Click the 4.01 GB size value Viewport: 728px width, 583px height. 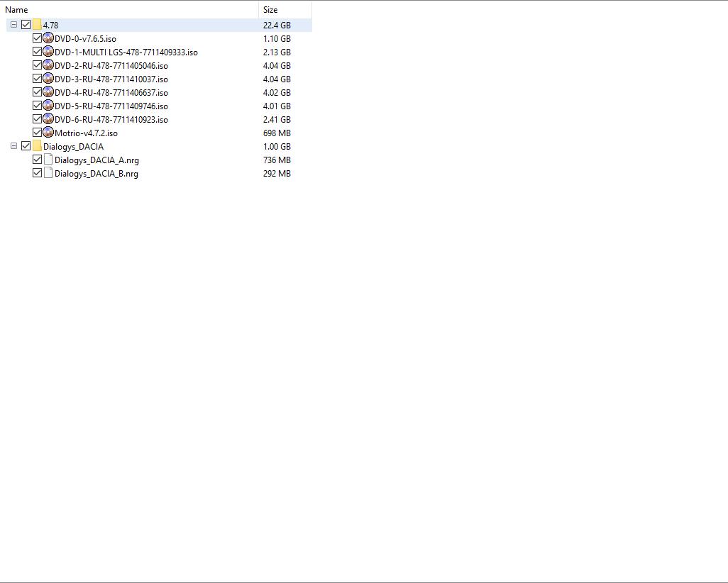(x=277, y=106)
